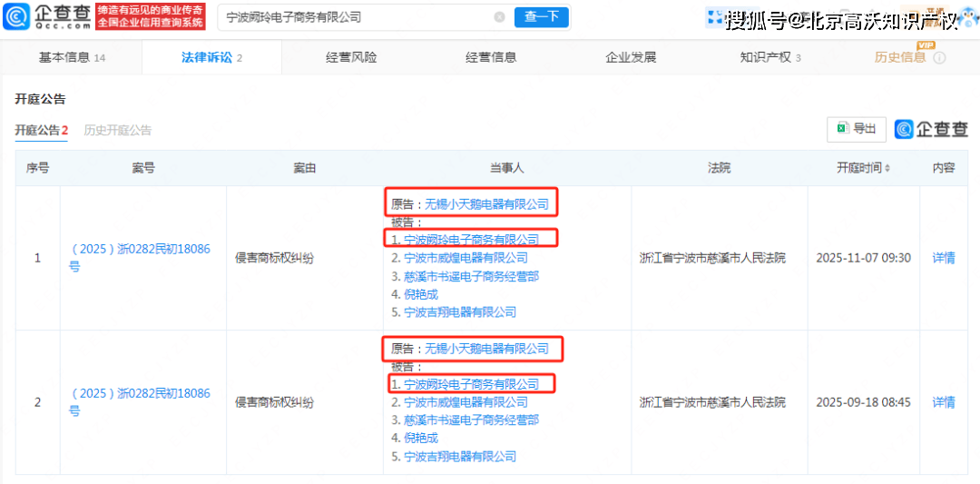Click defendant 宁波吉翔电器有限公司 in second row

459,456
